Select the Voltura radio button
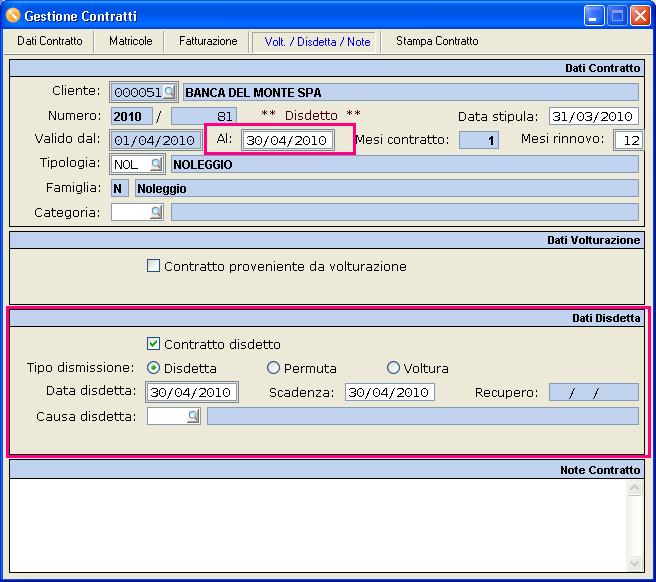Screen dimensions: 656x582 (x=393, y=368)
